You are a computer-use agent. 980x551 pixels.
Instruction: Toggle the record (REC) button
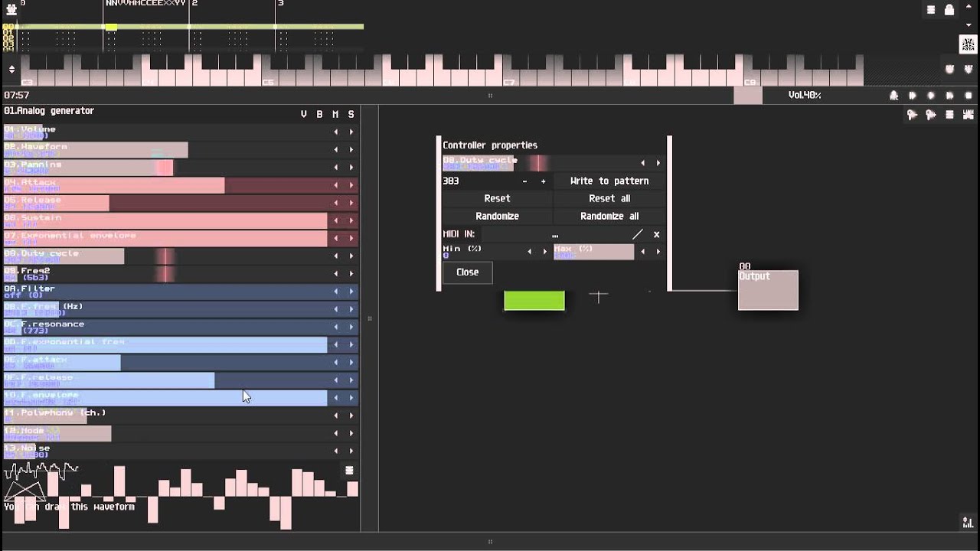coord(894,96)
